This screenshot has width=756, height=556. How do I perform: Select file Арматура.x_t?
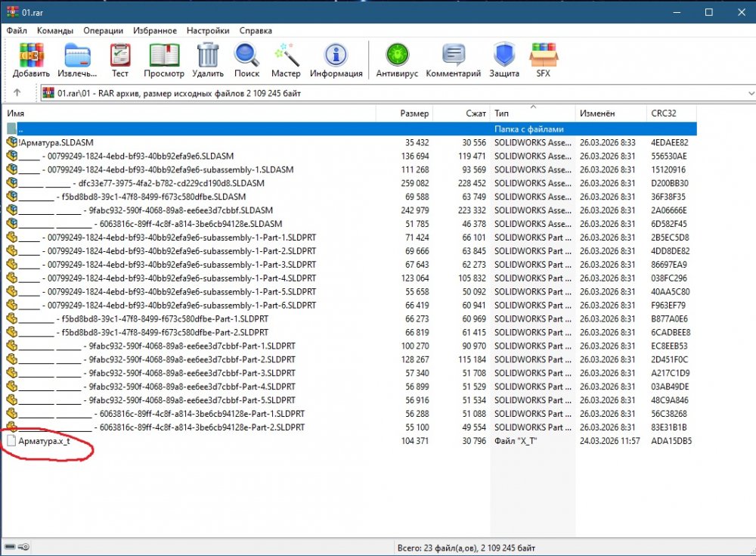click(45, 441)
